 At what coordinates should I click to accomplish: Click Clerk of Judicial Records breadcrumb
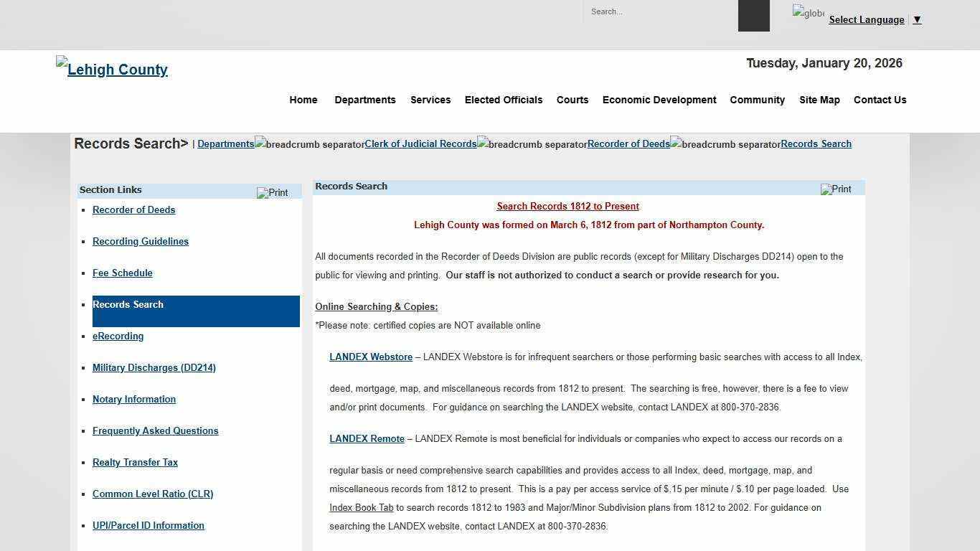click(x=420, y=143)
